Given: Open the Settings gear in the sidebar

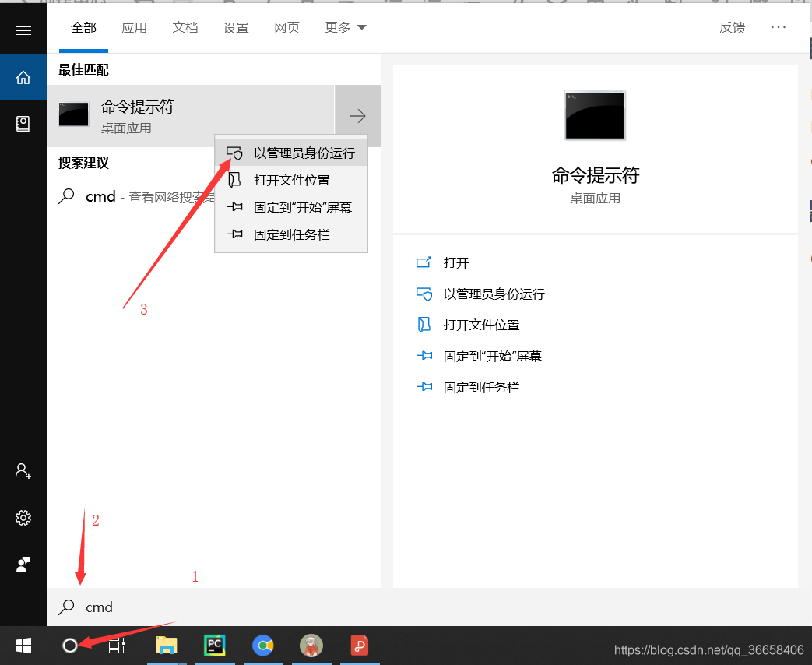Looking at the screenshot, I should coord(23,517).
